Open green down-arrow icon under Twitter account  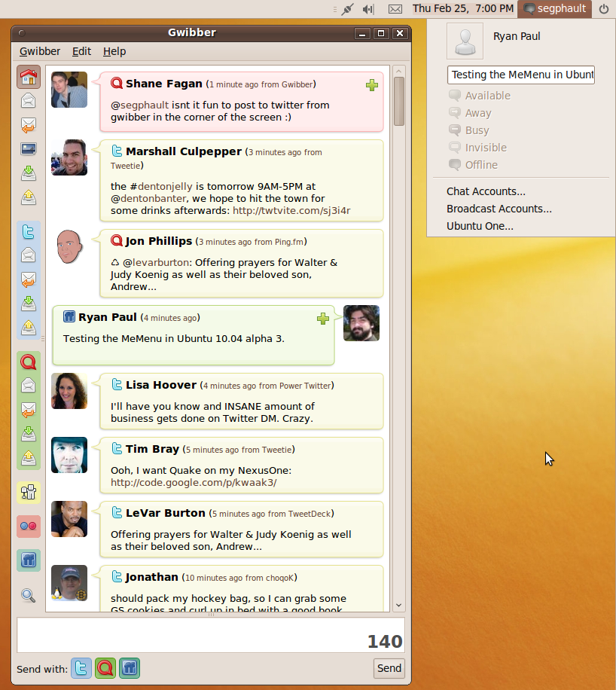29,304
